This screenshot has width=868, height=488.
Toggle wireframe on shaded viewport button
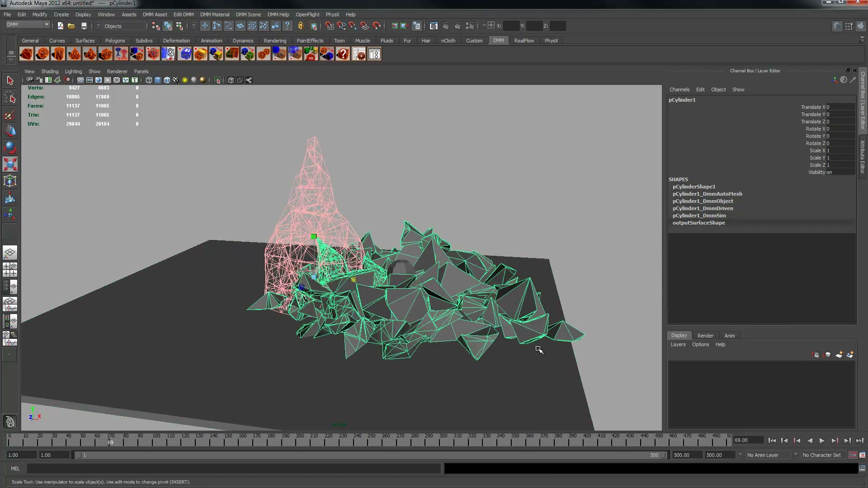[167, 80]
